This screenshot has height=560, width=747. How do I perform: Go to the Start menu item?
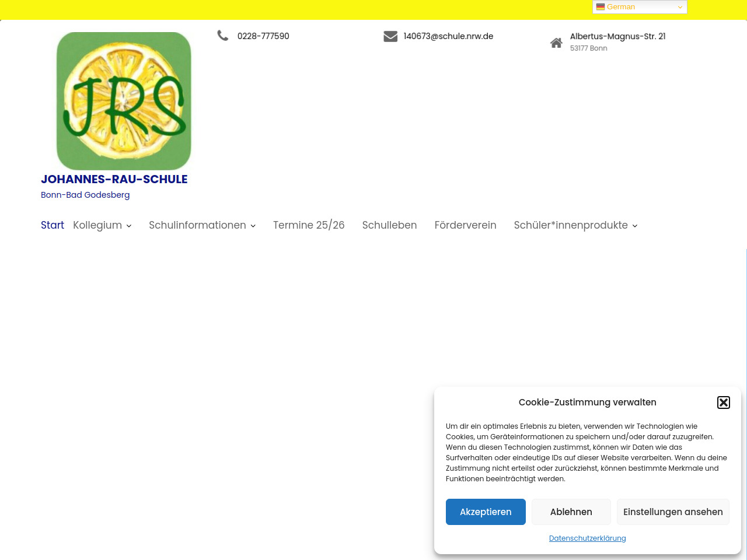coord(53,225)
